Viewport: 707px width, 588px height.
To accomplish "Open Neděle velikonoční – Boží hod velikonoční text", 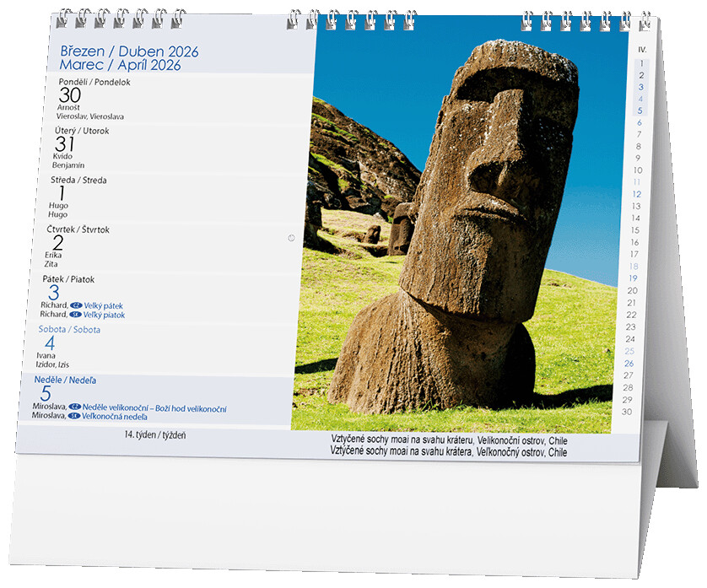I will 154,407.
